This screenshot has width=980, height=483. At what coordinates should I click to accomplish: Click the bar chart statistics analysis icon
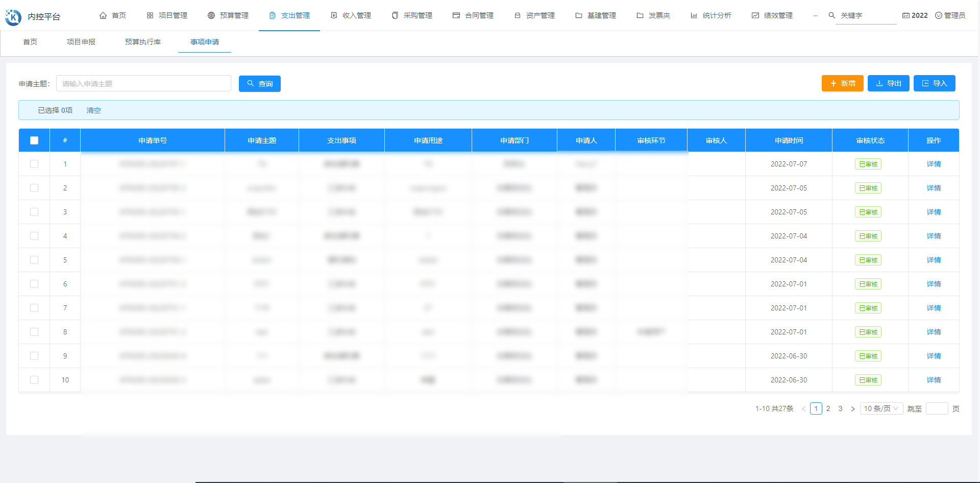coord(694,15)
